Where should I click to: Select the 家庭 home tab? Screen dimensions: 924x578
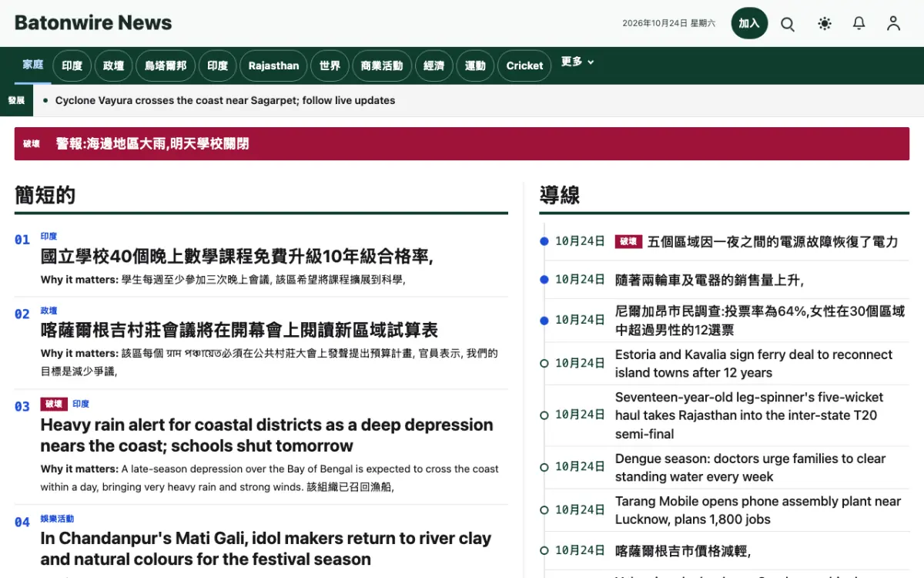click(x=33, y=65)
